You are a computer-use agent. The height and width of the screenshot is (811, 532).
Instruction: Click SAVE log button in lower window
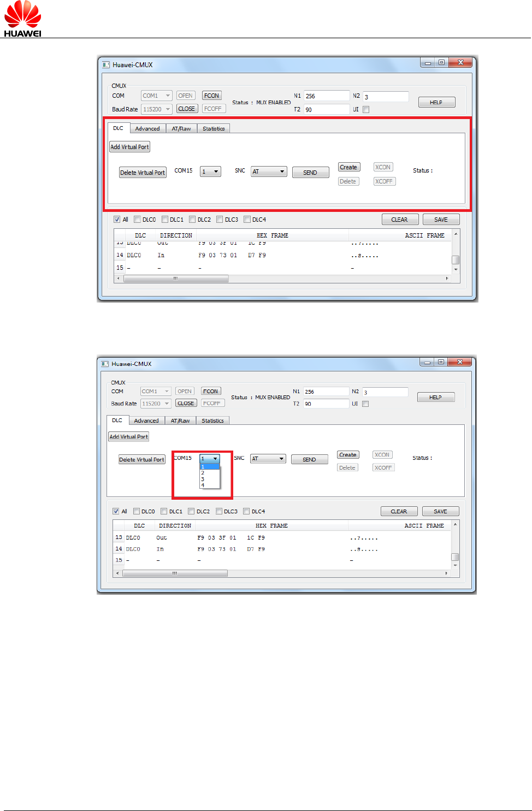(x=441, y=512)
